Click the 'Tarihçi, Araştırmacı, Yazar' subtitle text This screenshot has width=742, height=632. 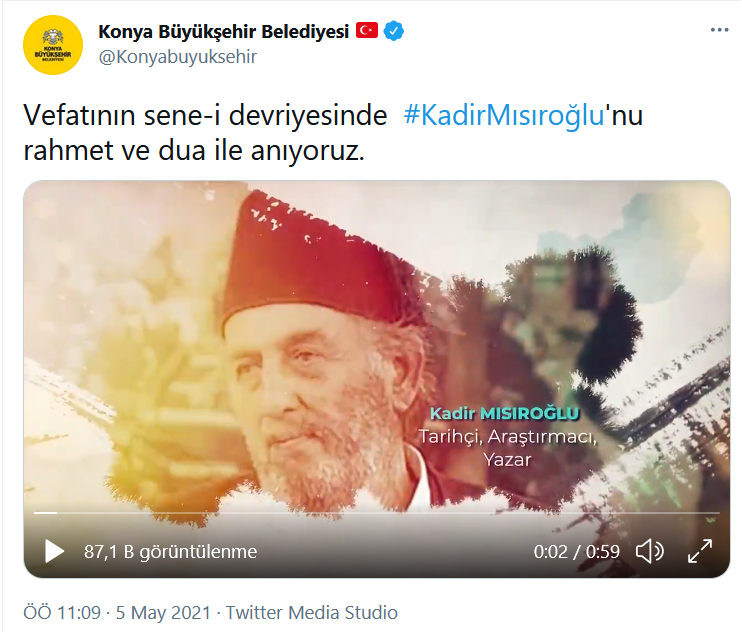[x=507, y=448]
